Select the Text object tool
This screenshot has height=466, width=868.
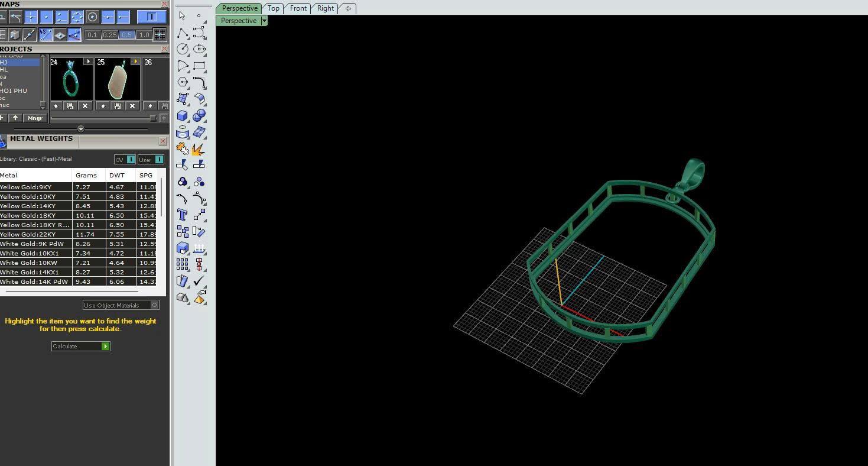point(183,215)
